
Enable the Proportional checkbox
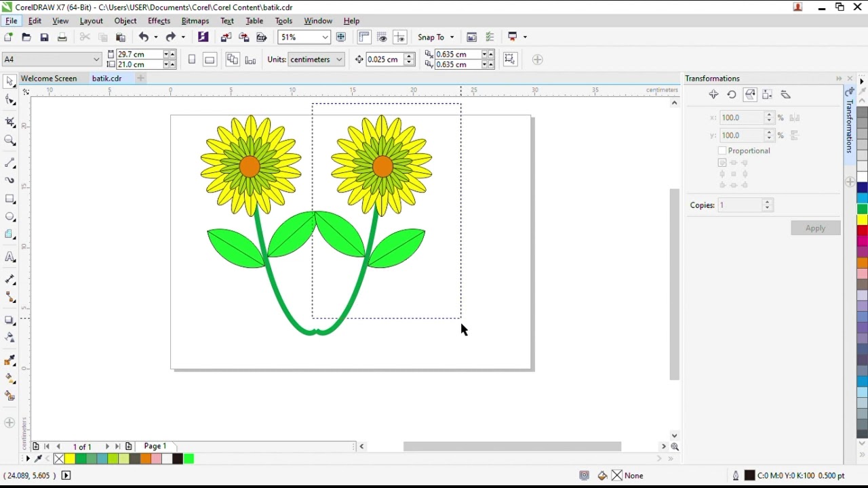coord(722,150)
